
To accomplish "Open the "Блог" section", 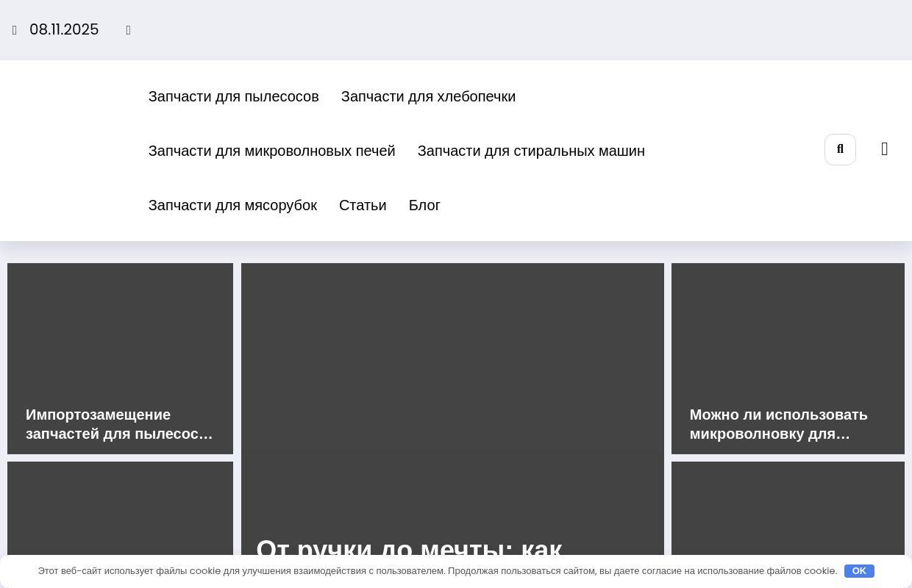I will [424, 205].
